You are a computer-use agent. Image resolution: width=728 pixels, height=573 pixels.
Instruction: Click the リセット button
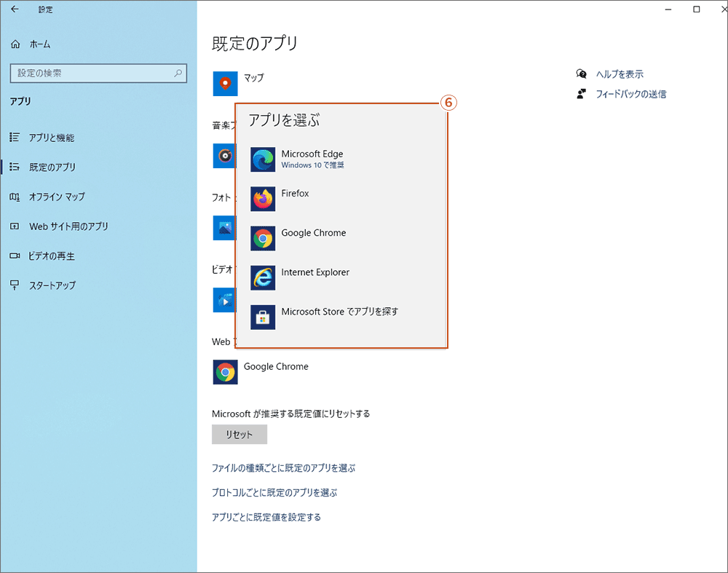(x=240, y=434)
